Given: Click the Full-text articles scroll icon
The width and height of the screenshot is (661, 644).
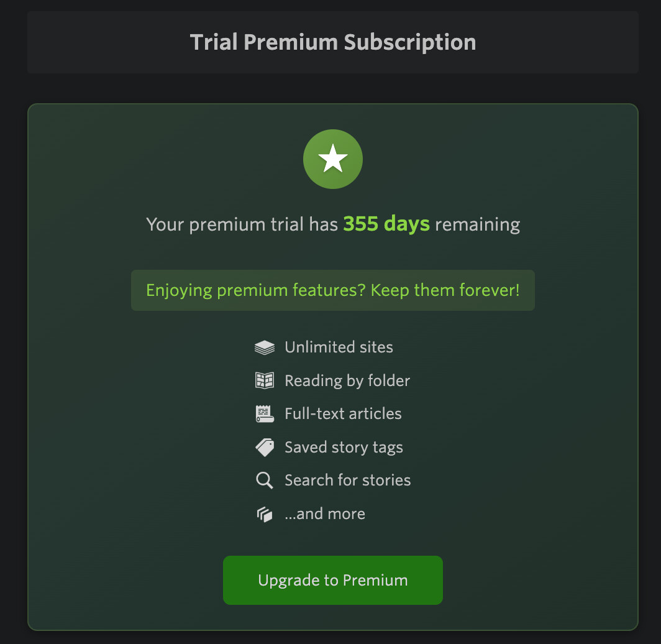Looking at the screenshot, I should (265, 414).
